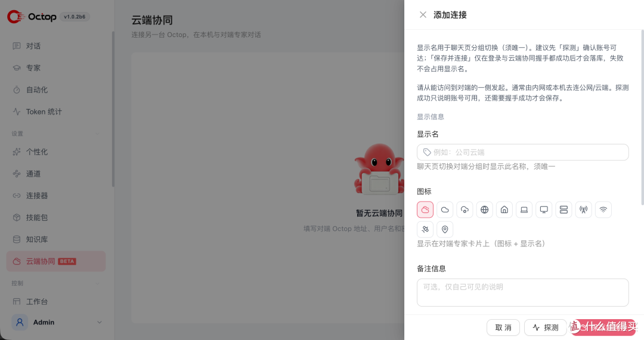The height and width of the screenshot is (340, 644).
Task: Click the v1.0.2b6 version badge
Action: pos(75,17)
